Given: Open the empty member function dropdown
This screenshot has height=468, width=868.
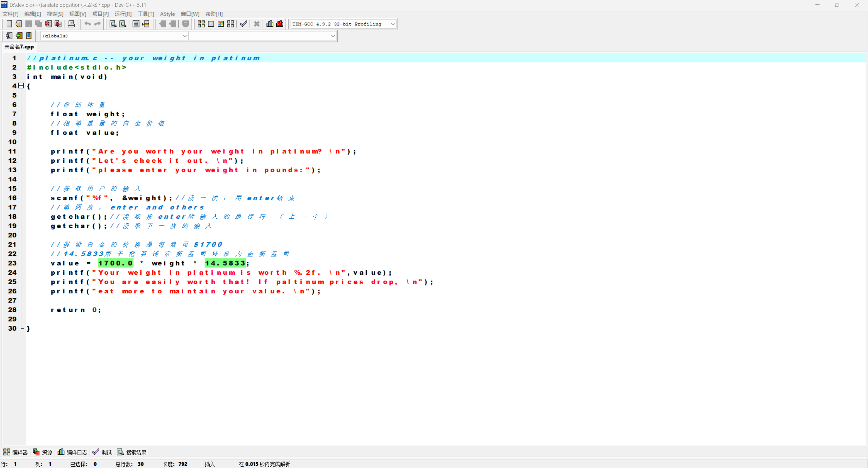Looking at the screenshot, I should pos(333,36).
